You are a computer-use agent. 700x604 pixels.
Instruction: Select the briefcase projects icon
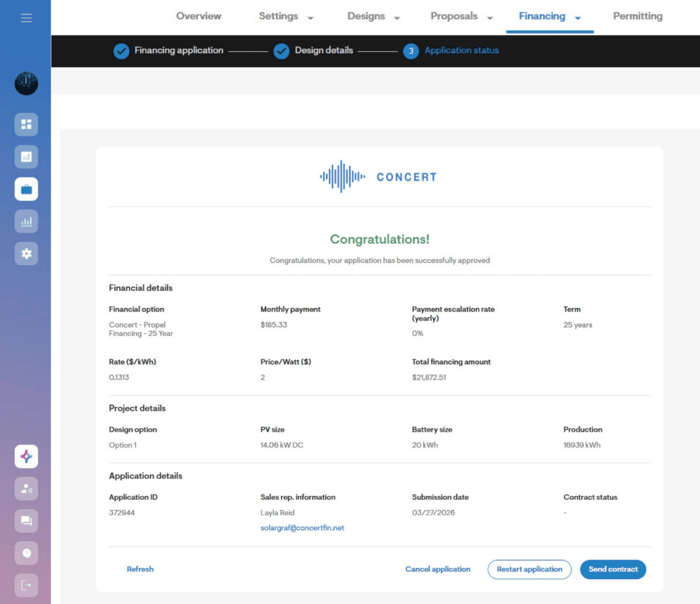pos(26,189)
